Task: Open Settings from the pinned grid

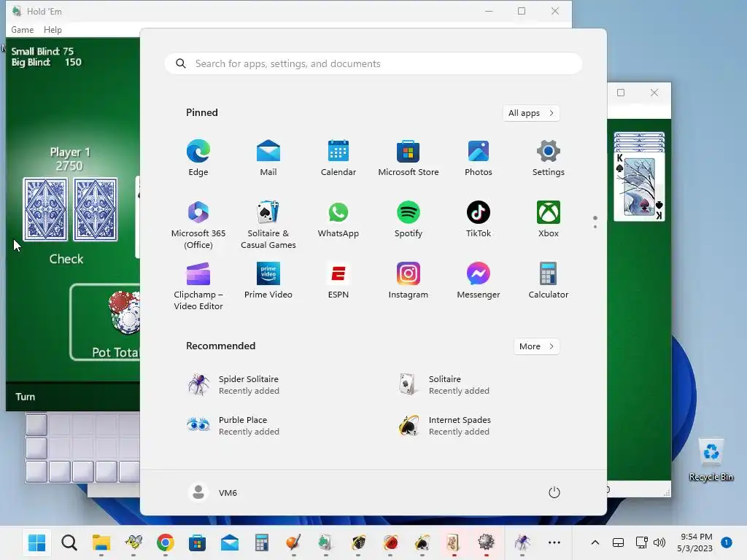Action: (x=549, y=158)
